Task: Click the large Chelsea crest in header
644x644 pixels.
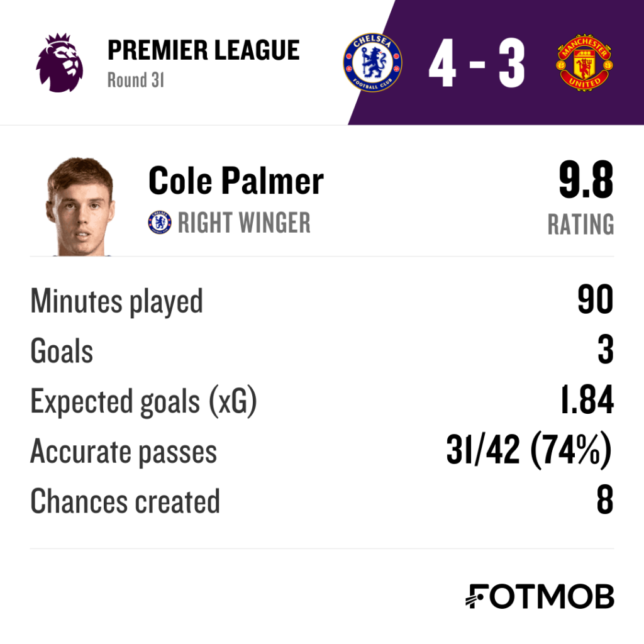Action: coord(372,62)
